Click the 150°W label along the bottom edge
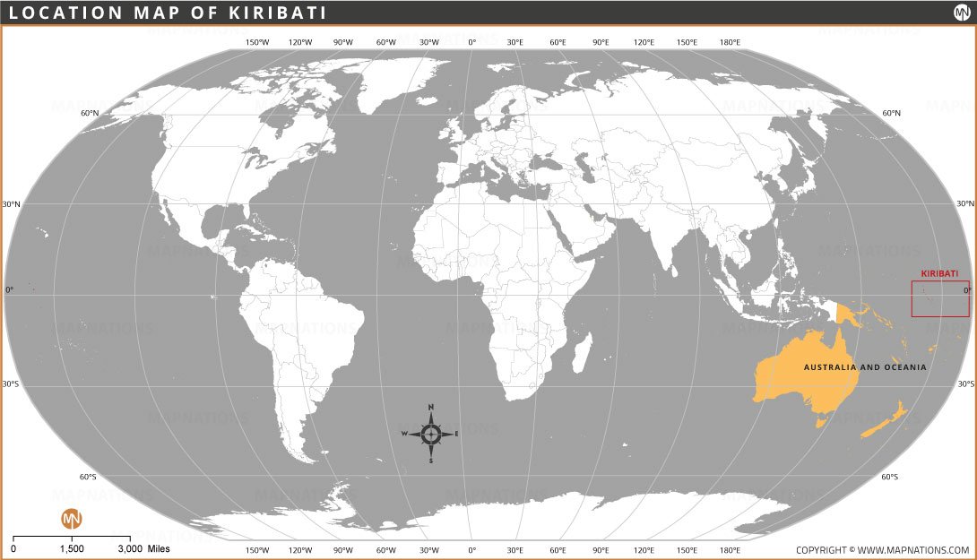The image size is (977, 560). 257,549
